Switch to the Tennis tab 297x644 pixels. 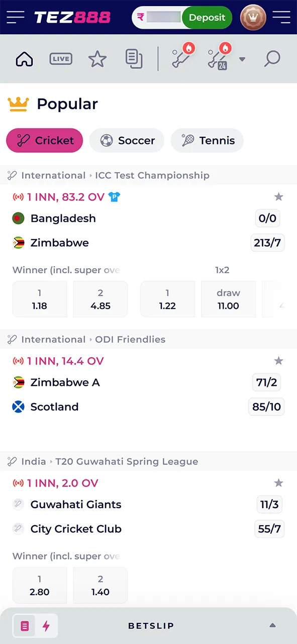pyautogui.click(x=207, y=140)
